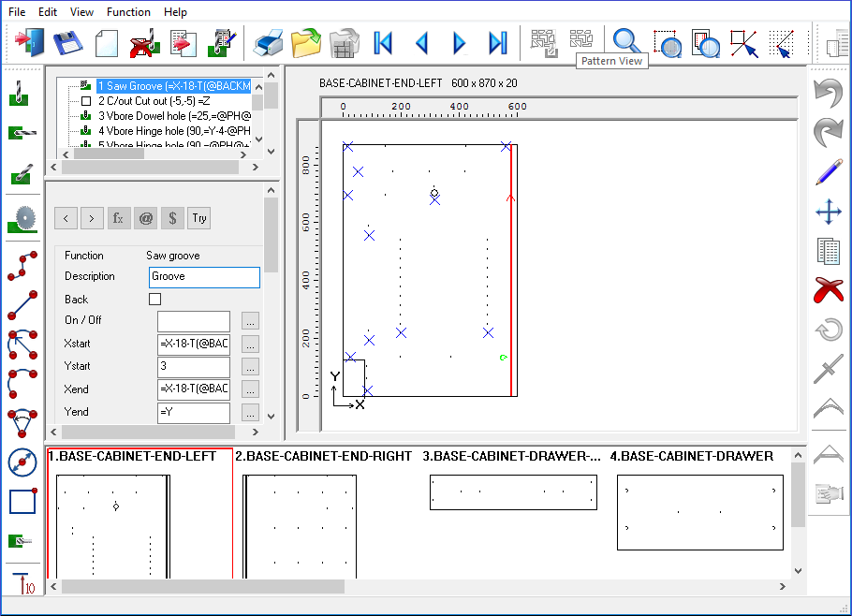Screen dimensions: 852x616
Task: Select the blue pencil edit icon
Action: click(829, 171)
